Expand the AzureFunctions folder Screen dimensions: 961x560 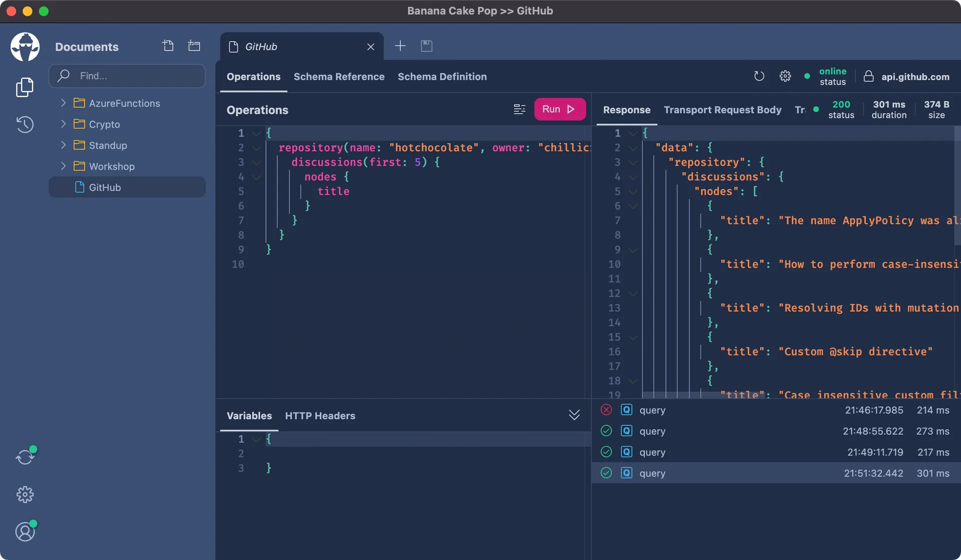point(63,103)
